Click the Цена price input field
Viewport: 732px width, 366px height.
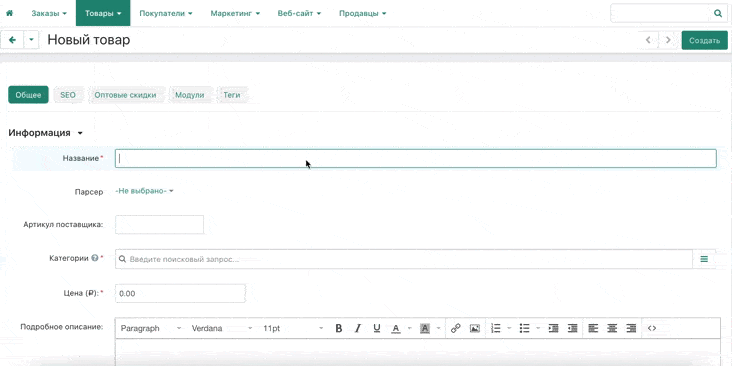click(180, 294)
